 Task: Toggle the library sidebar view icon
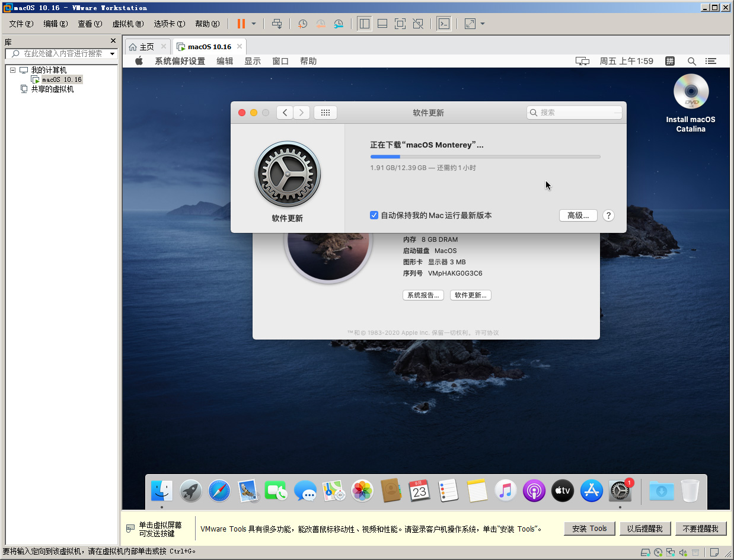[365, 24]
